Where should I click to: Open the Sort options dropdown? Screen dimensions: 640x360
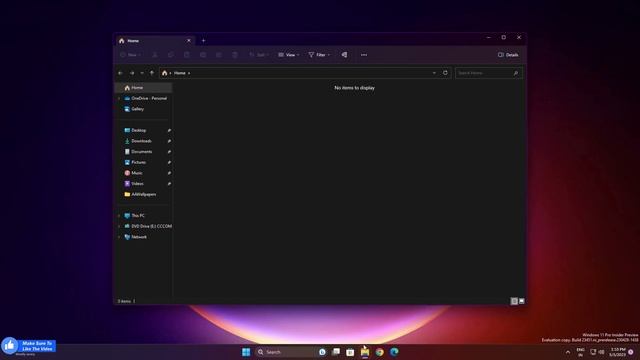pyautogui.click(x=258, y=55)
